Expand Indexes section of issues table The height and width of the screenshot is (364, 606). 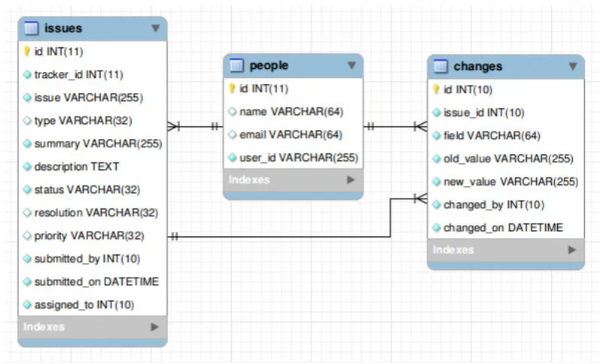tap(154, 327)
